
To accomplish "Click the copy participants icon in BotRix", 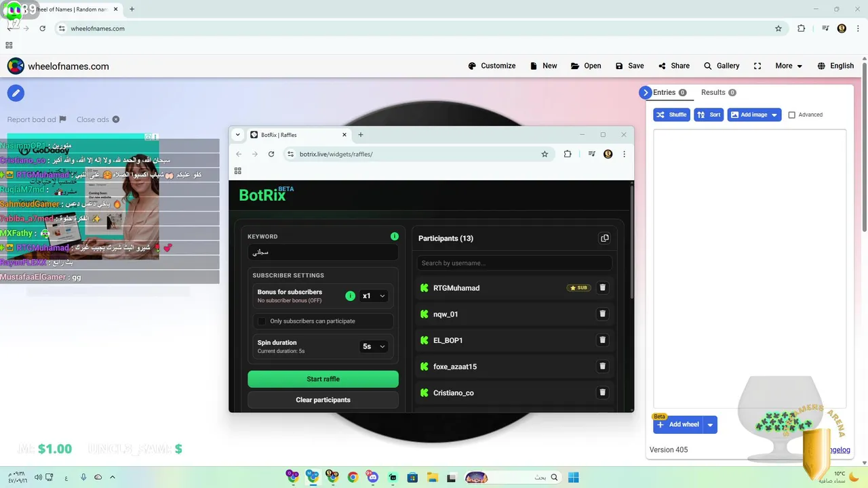I will click(x=604, y=238).
